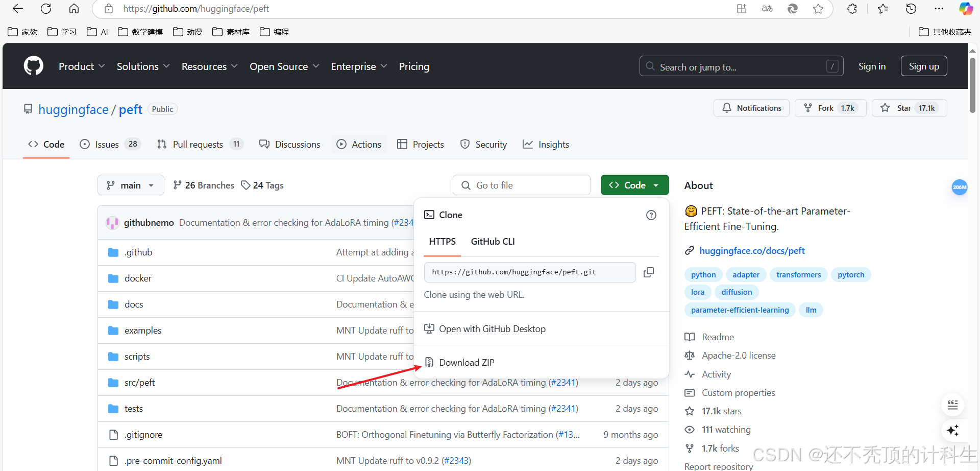Click the Fork button
The width and height of the screenshot is (980, 471).
pyautogui.click(x=830, y=108)
